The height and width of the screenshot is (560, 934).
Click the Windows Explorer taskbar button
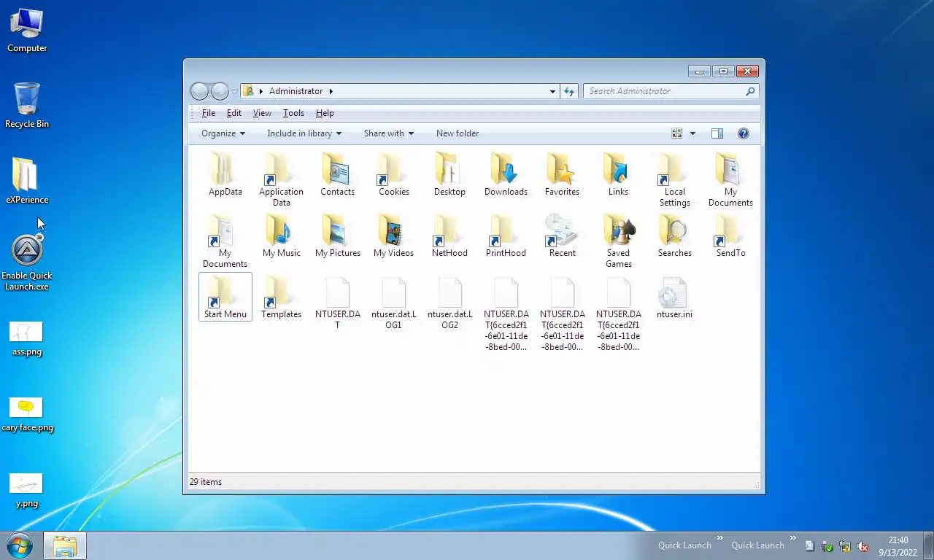point(65,545)
